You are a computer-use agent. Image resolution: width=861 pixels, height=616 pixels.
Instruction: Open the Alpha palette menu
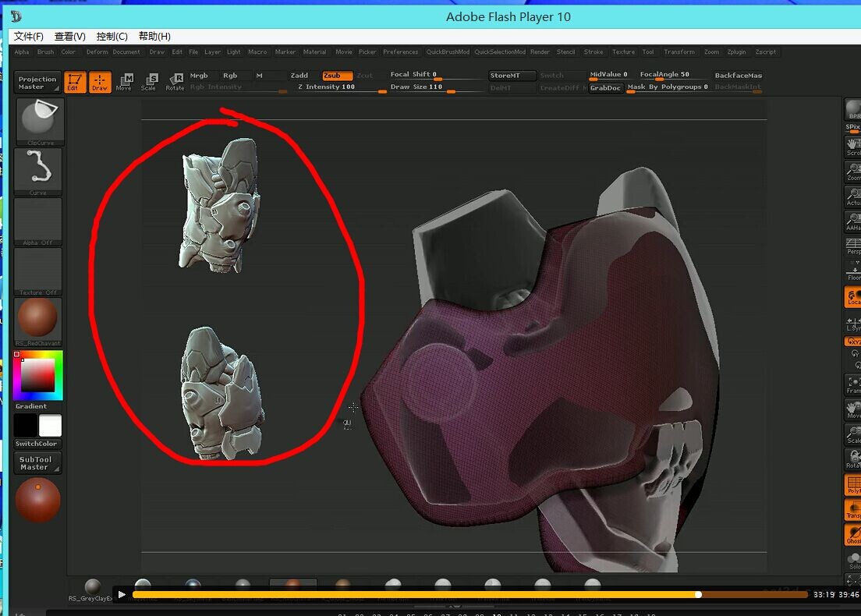click(x=22, y=52)
